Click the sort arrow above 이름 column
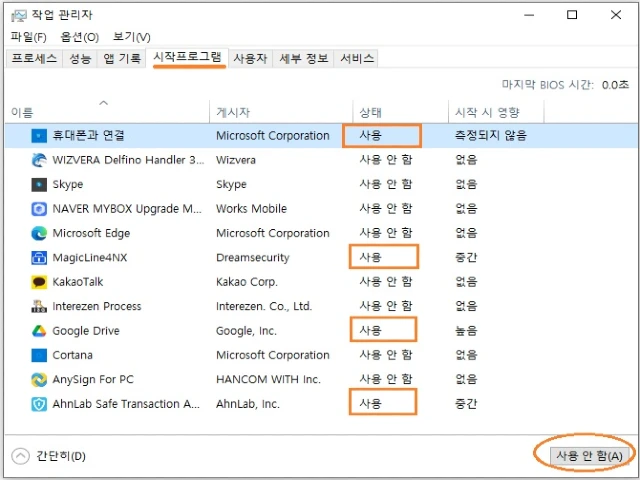The image size is (640, 480). click(104, 103)
